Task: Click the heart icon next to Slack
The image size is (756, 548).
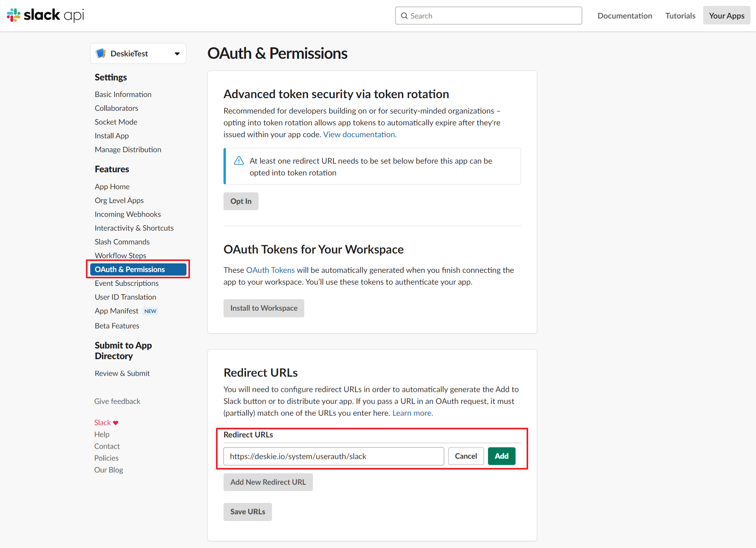Action: coord(115,423)
